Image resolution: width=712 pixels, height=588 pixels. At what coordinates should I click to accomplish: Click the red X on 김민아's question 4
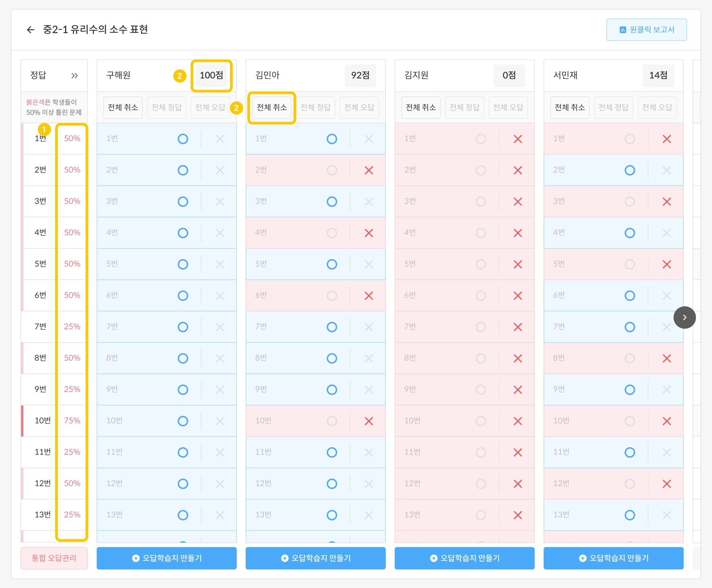tap(369, 233)
